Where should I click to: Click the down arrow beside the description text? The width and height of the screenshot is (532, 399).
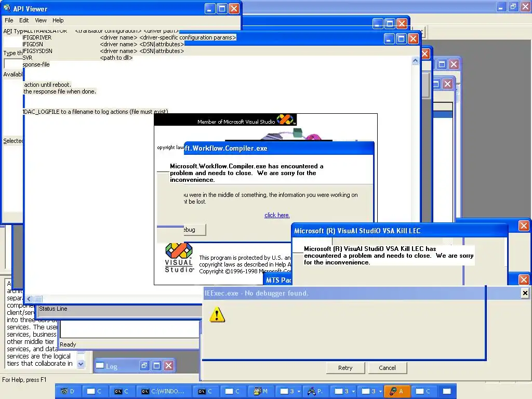(x=81, y=364)
